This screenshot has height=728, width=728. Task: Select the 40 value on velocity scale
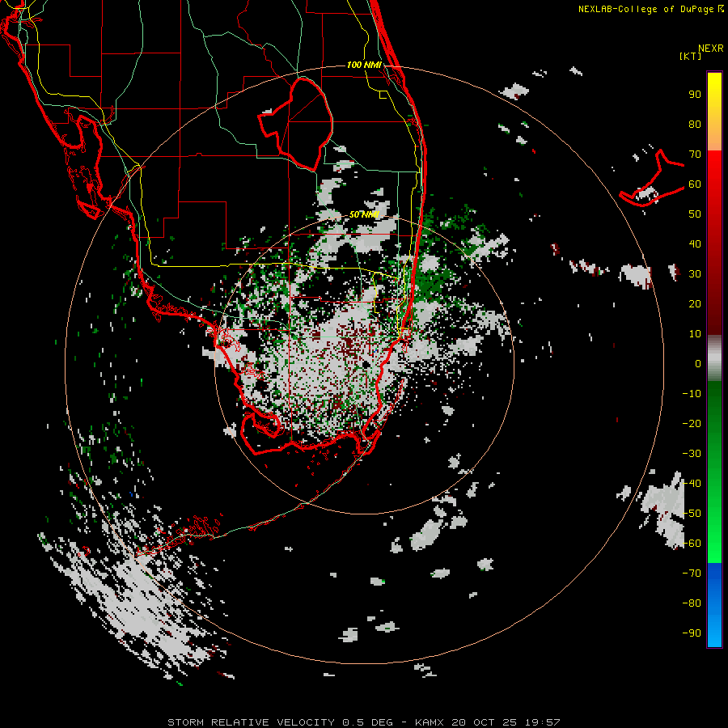click(x=695, y=244)
